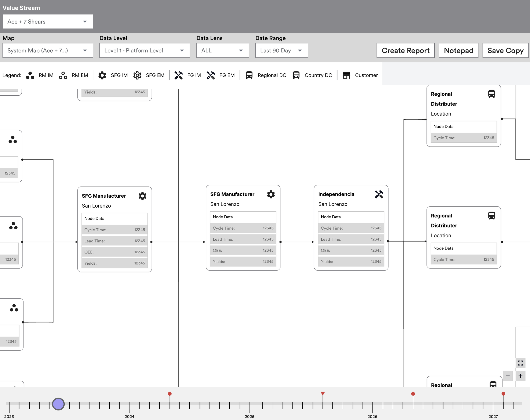Click bus icon on top Regional Distributer card
This screenshot has height=420, width=530.
491,94
